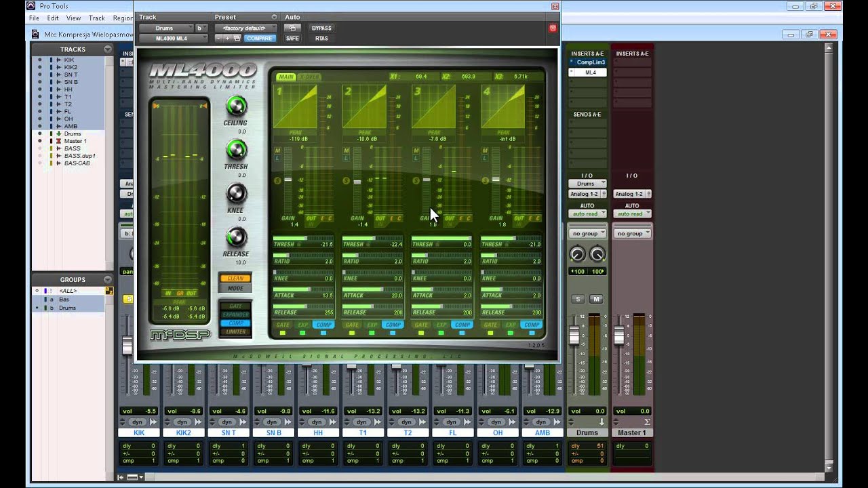This screenshot has height=488, width=868.
Task: Click the TRACKS list options icon
Action: tap(107, 49)
